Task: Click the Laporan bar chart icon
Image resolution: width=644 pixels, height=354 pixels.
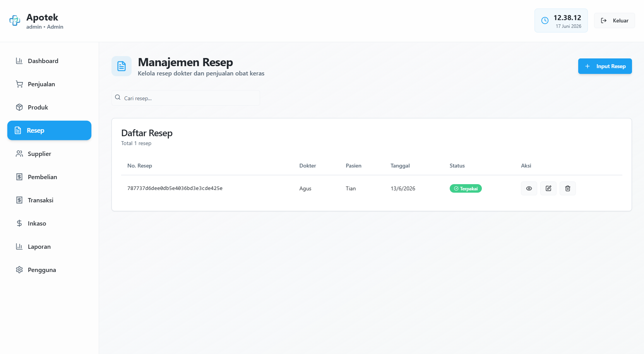Action: pyautogui.click(x=19, y=246)
